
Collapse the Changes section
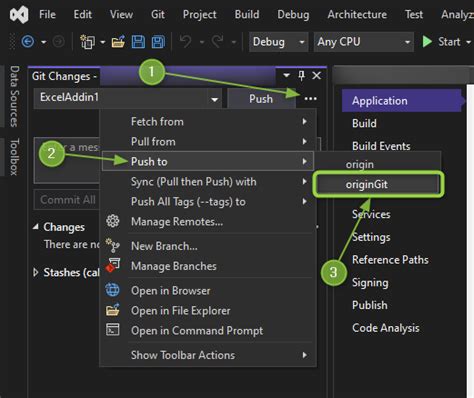[x=36, y=227]
